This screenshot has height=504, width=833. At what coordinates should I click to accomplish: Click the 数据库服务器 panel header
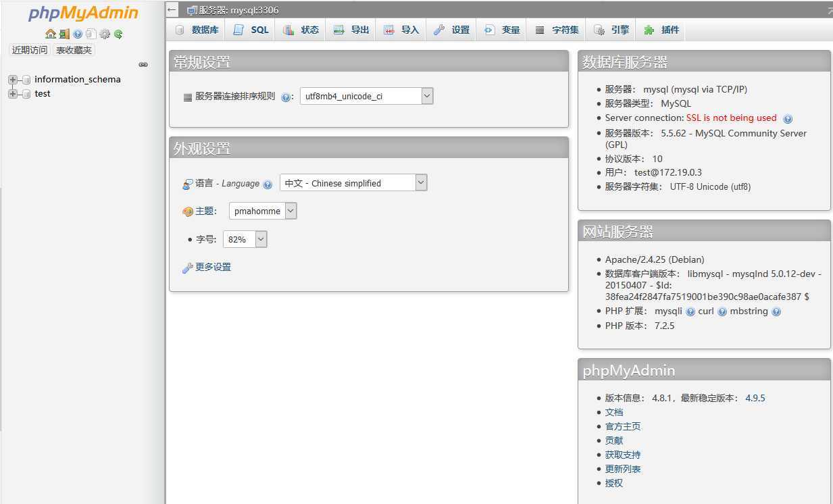[x=704, y=62]
